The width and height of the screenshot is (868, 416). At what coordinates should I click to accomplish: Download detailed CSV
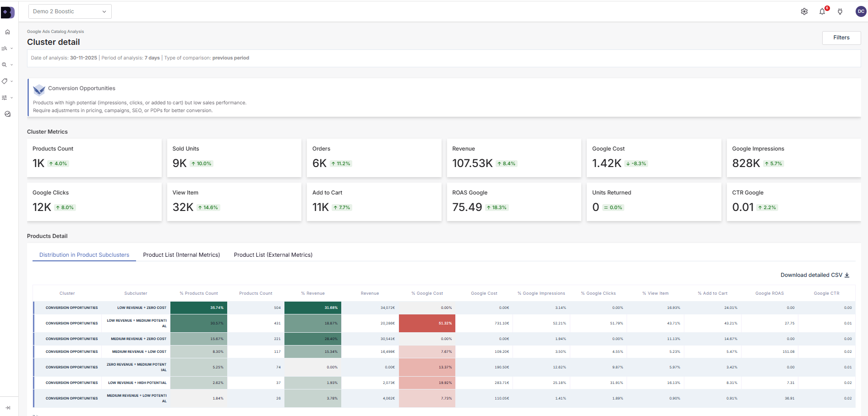(x=814, y=275)
